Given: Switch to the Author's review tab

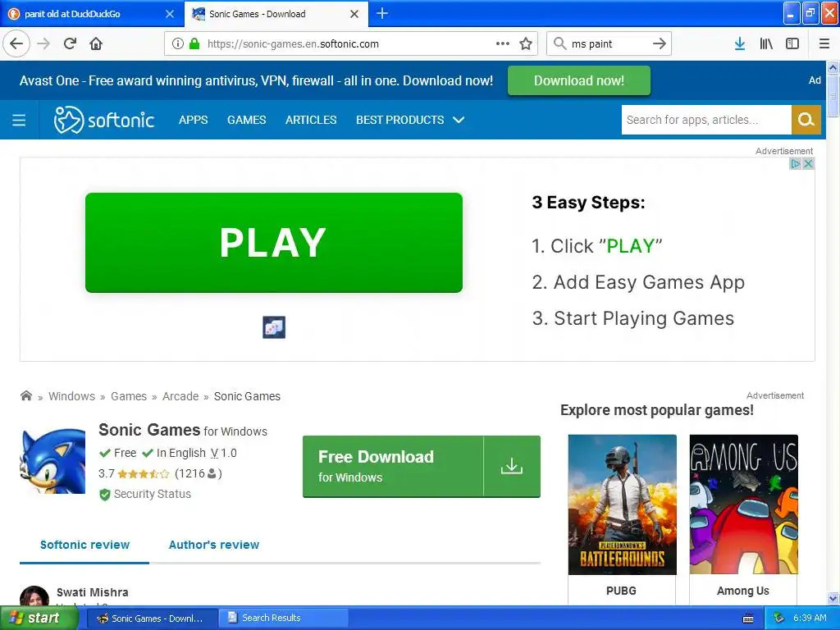Looking at the screenshot, I should click(214, 545).
